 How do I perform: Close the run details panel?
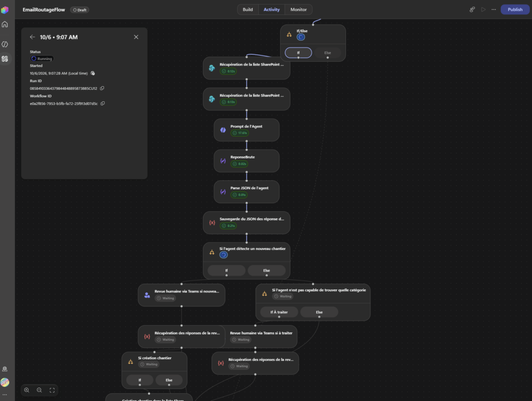(136, 37)
